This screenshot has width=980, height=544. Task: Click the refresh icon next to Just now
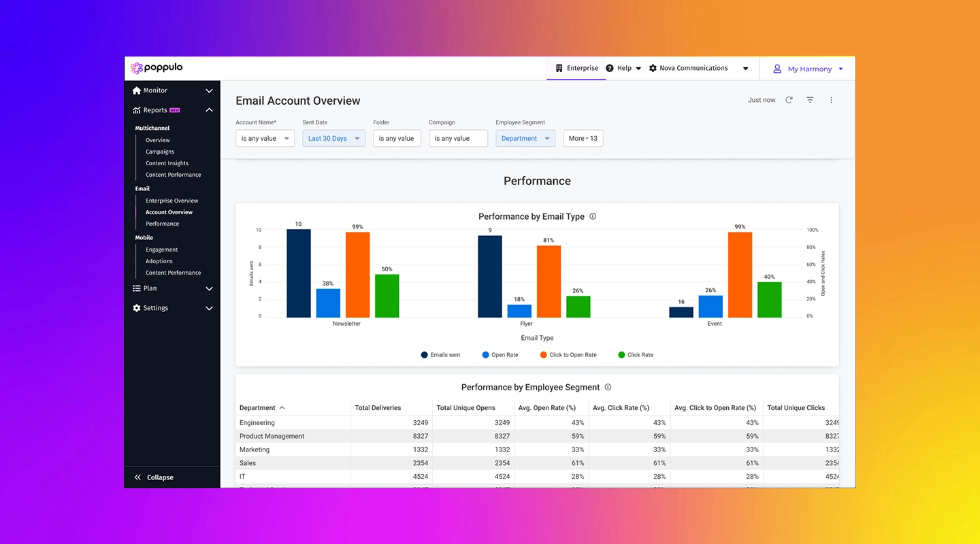(789, 100)
